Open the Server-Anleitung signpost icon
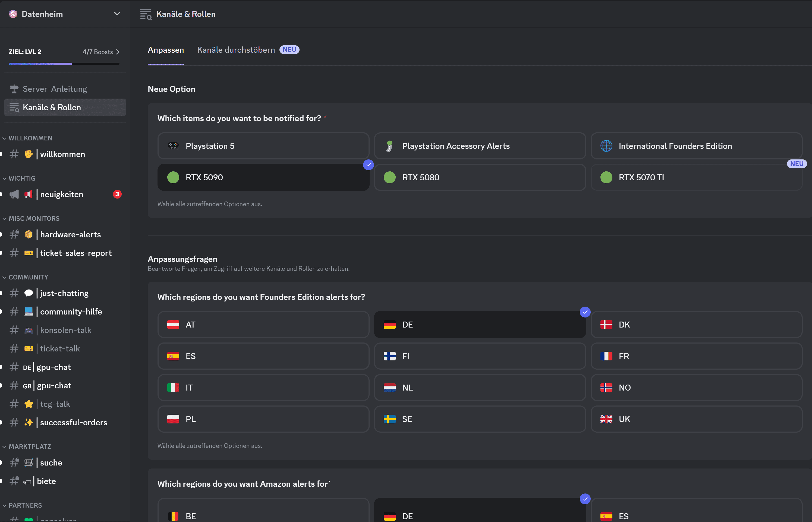Viewport: 812px width, 522px height. click(x=14, y=89)
